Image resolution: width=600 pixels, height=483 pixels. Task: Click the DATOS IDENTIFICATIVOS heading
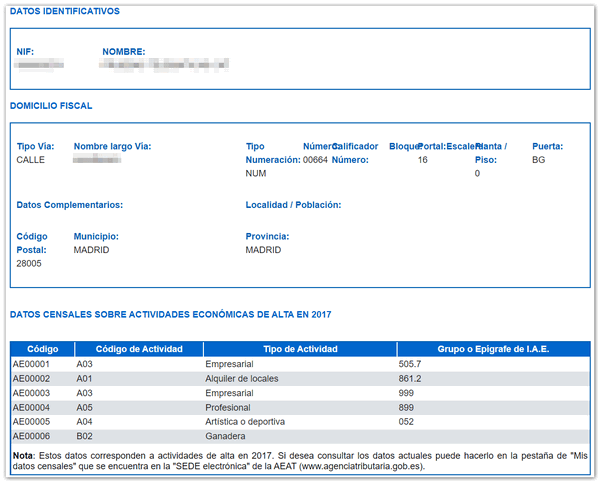coord(65,11)
